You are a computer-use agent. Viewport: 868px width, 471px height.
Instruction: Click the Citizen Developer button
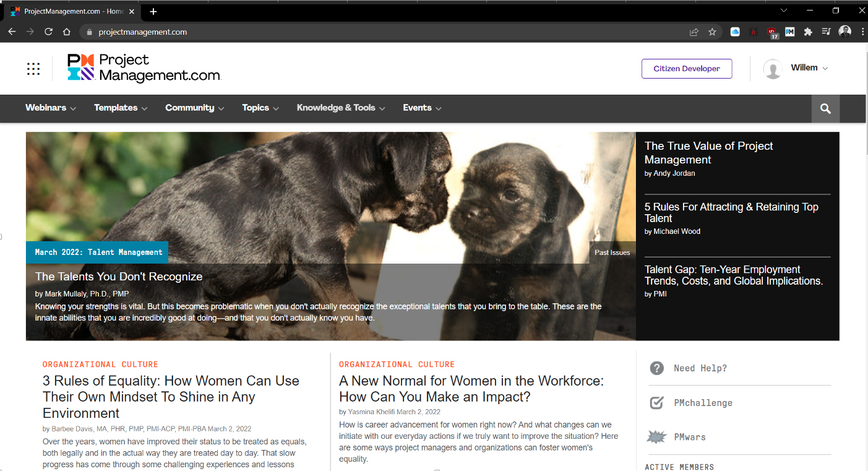pyautogui.click(x=687, y=69)
